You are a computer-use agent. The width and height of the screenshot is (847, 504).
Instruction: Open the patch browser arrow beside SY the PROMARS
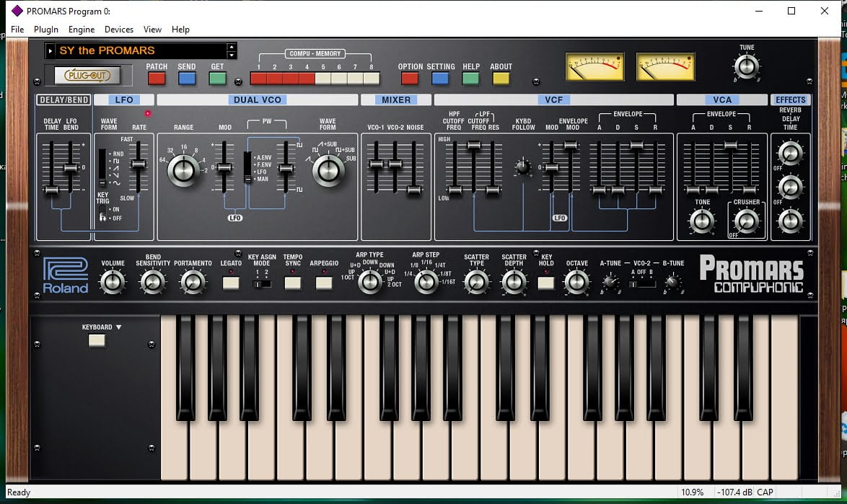click(51, 50)
